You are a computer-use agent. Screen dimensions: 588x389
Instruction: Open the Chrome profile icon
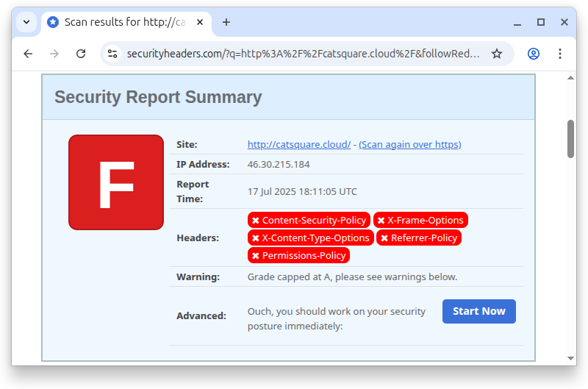tap(534, 54)
